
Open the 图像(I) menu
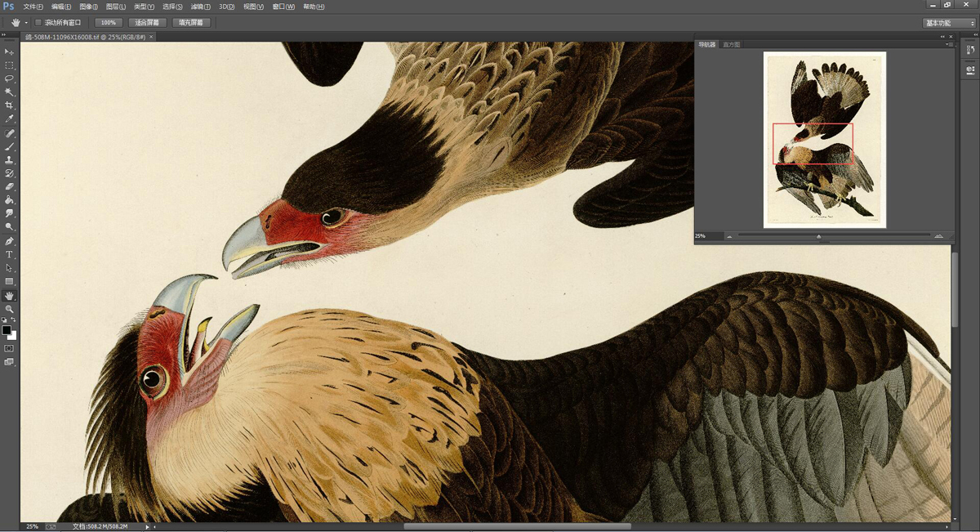88,7
